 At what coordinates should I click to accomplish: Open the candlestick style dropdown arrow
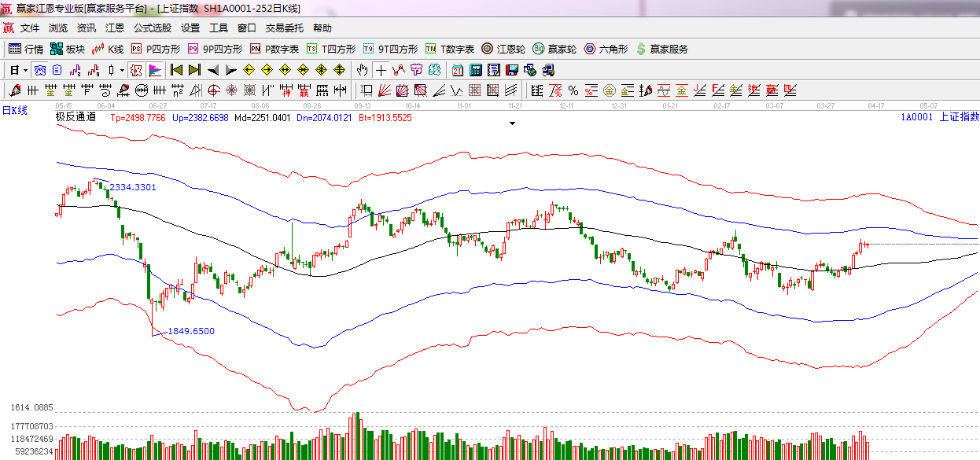pyautogui.click(x=122, y=70)
